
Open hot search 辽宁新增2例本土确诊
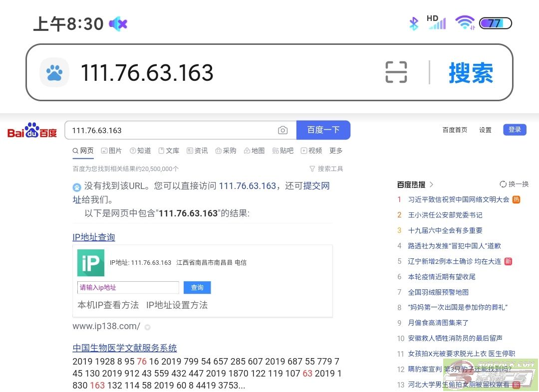click(x=455, y=261)
